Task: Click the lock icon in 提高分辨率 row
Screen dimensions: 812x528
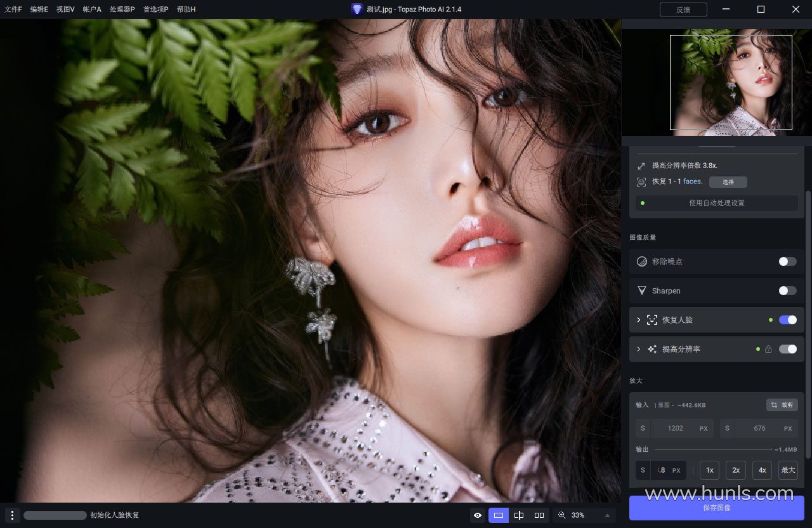Action: coord(768,349)
